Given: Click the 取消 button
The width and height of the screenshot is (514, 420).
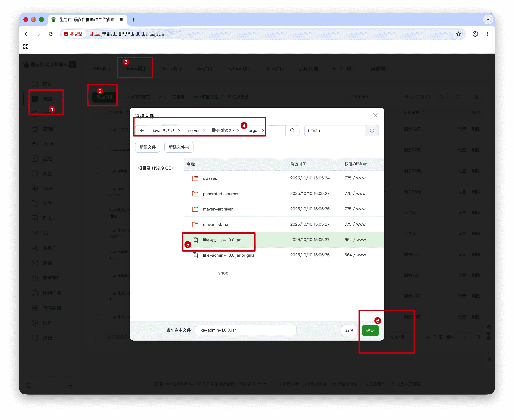Looking at the screenshot, I should (349, 330).
